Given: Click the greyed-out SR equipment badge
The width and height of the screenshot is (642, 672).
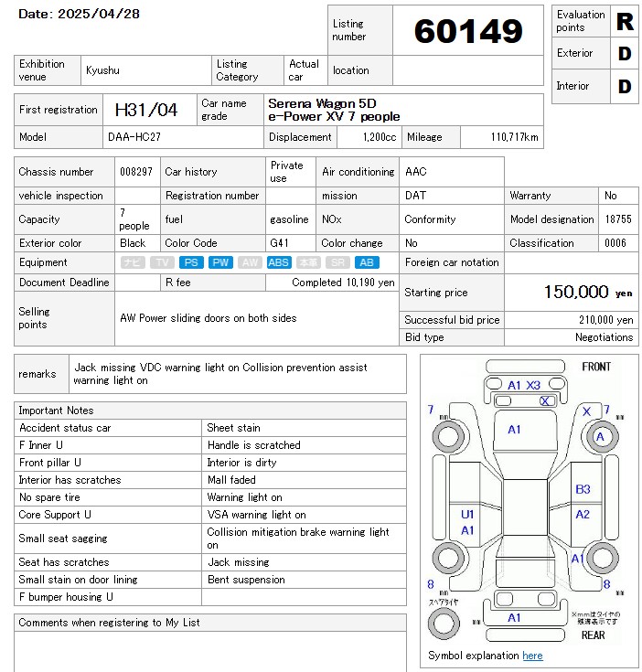Looking at the screenshot, I should point(337,262).
